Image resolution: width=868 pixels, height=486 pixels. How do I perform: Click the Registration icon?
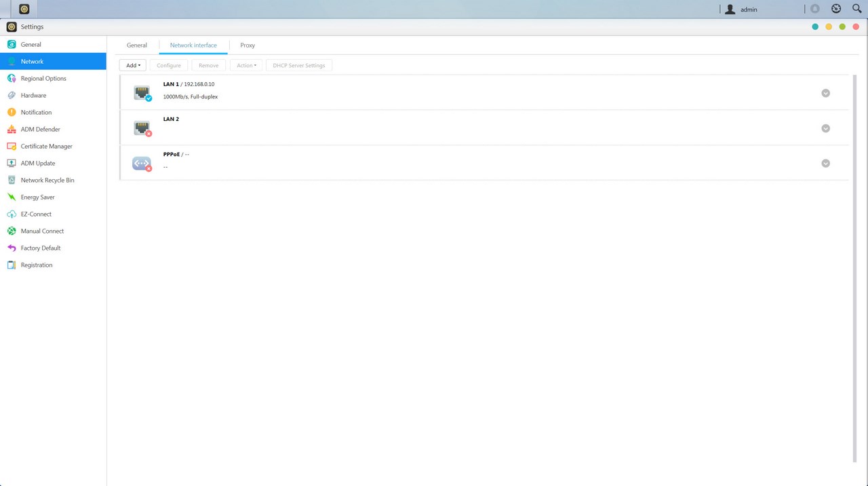(12, 265)
